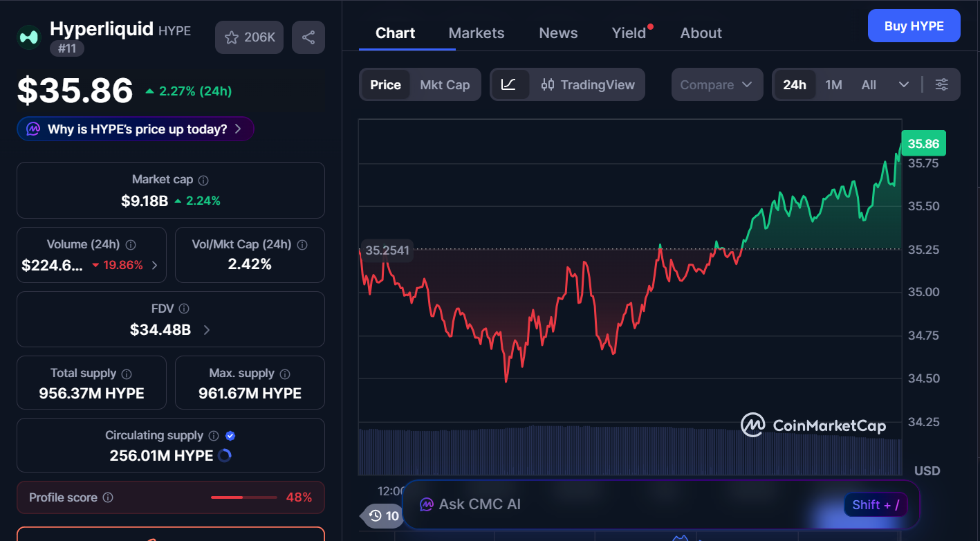
Task: Expand the timeframe dropdown next to All
Action: [904, 84]
